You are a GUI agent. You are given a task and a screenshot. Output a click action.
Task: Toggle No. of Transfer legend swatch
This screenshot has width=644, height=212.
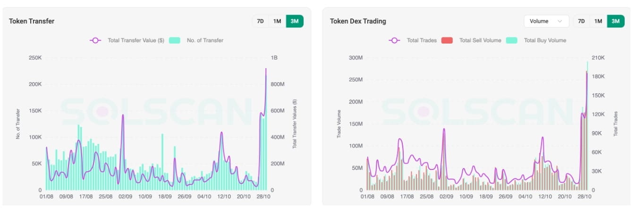(x=175, y=41)
